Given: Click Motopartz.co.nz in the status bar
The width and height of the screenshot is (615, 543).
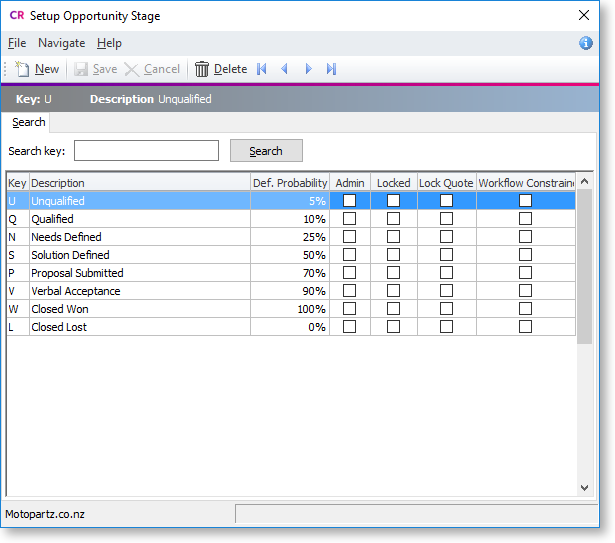Looking at the screenshot, I should 45,514.
